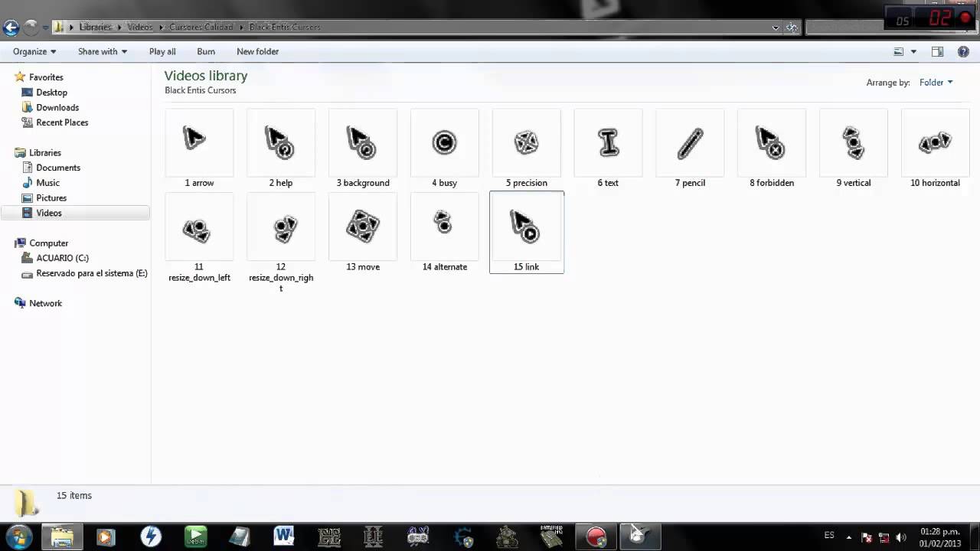The image size is (980, 551).
Task: Select the '2 help' cursor file
Action: pyautogui.click(x=281, y=148)
